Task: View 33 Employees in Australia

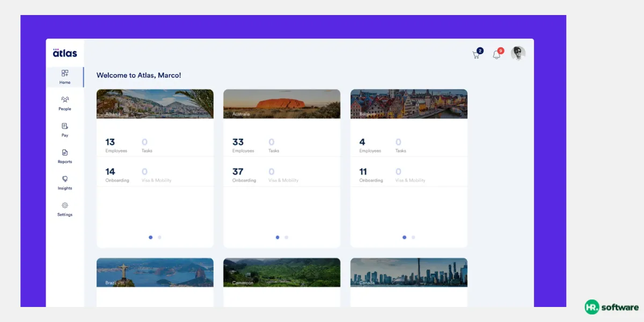Action: point(243,145)
